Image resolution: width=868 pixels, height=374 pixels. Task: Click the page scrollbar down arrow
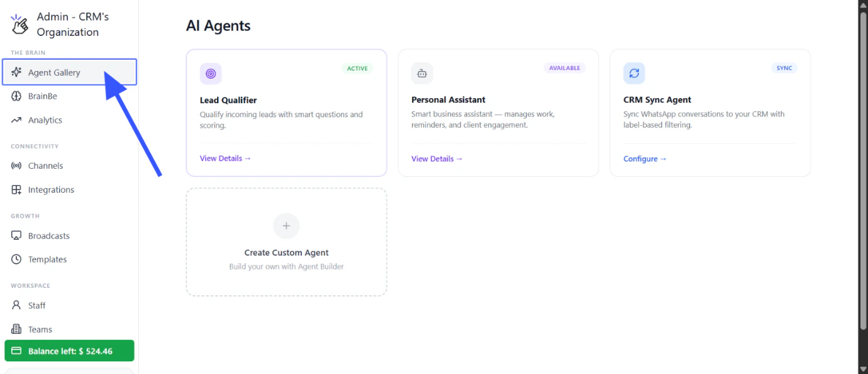pos(863,369)
